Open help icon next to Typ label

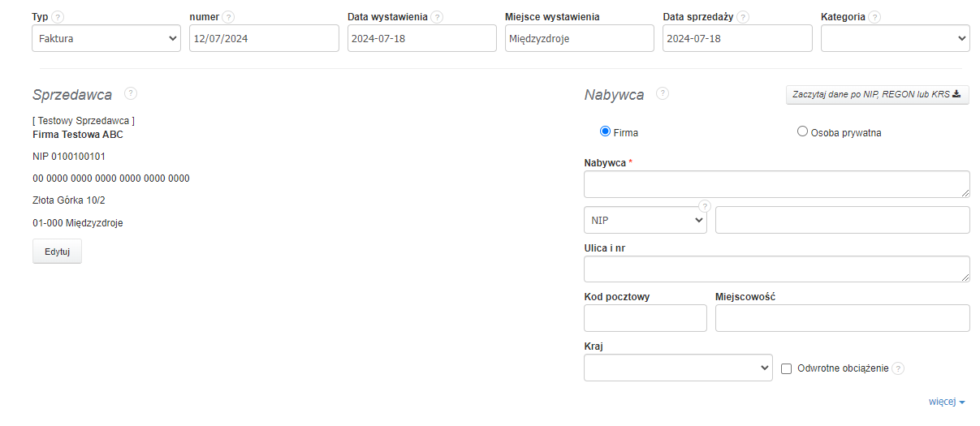[x=58, y=17]
